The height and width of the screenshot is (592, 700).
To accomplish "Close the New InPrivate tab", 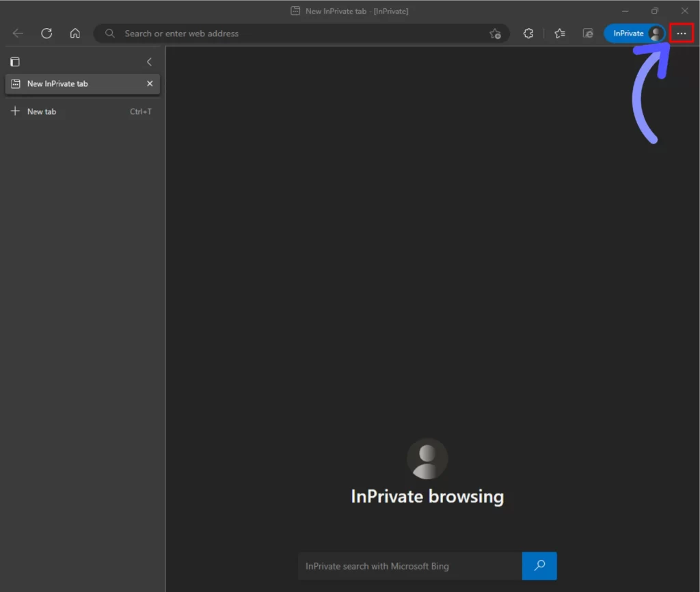I will (x=150, y=83).
